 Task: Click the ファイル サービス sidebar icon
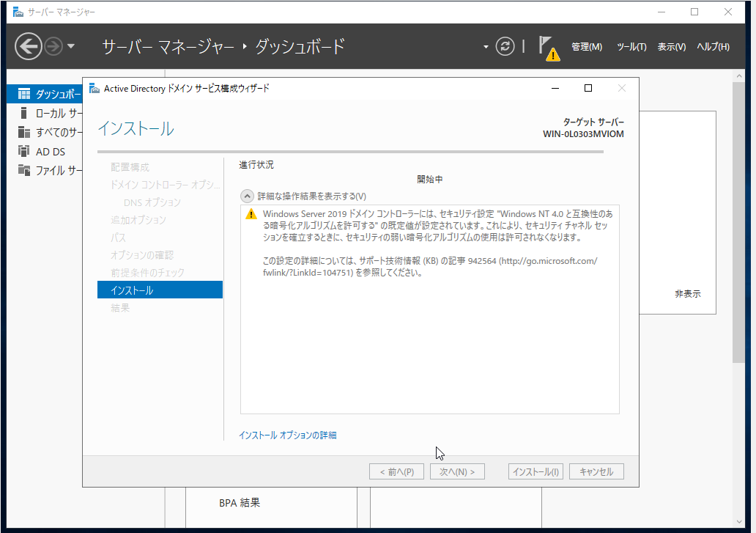pos(23,170)
